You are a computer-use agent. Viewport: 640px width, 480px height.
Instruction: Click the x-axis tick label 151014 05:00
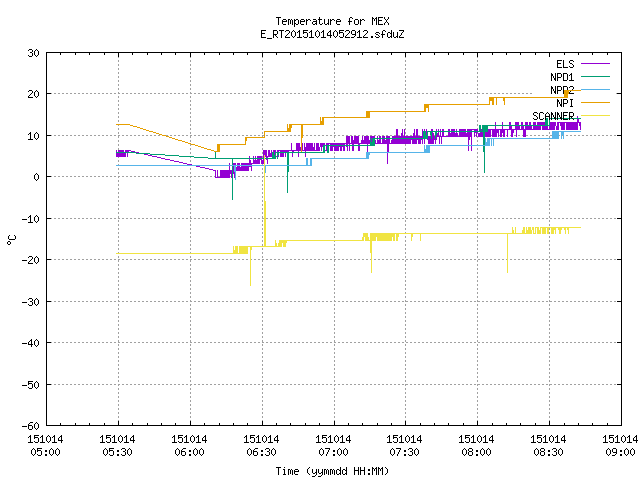click(45, 446)
